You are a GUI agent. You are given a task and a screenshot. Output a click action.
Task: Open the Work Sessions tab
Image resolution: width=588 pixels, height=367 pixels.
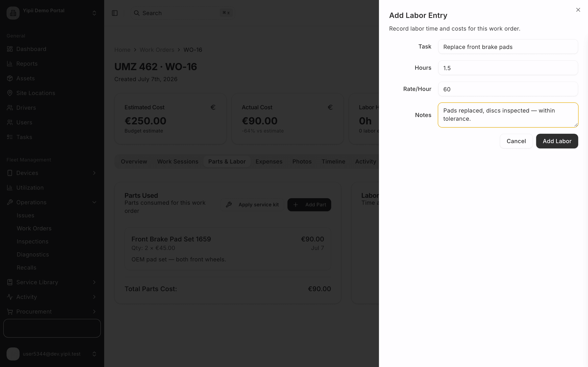point(178,161)
